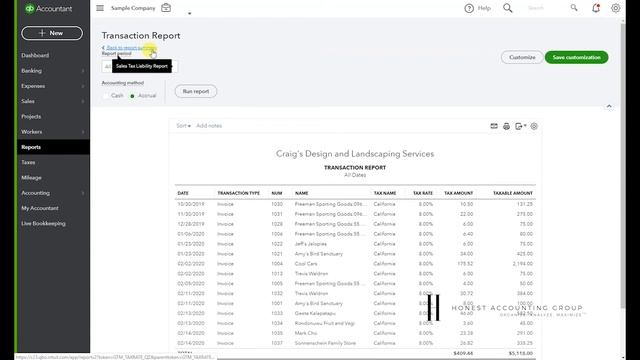Click Sonnenschein Family Store name cell
This screenshot has width=640, height=360.
[x=325, y=343]
